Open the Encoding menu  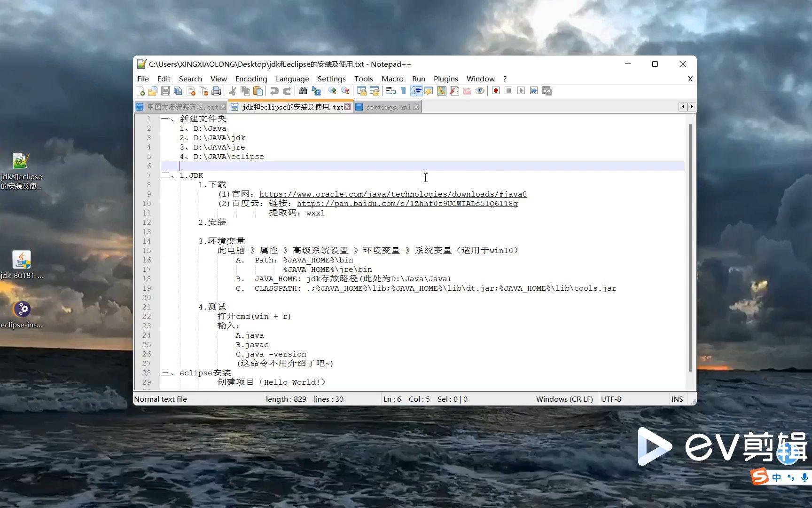click(x=251, y=79)
